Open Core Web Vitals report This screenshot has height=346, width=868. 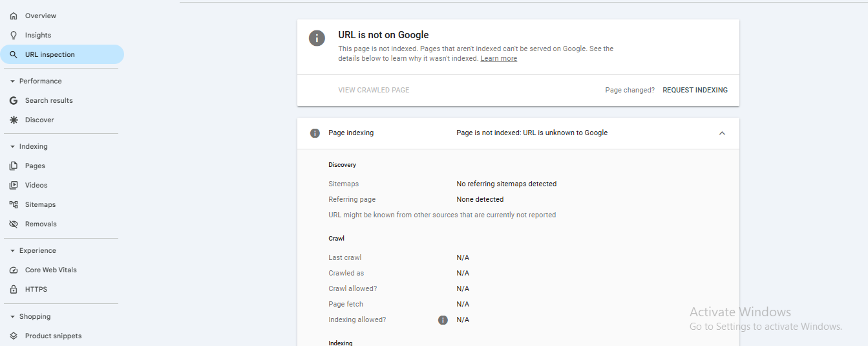[x=62, y=270]
